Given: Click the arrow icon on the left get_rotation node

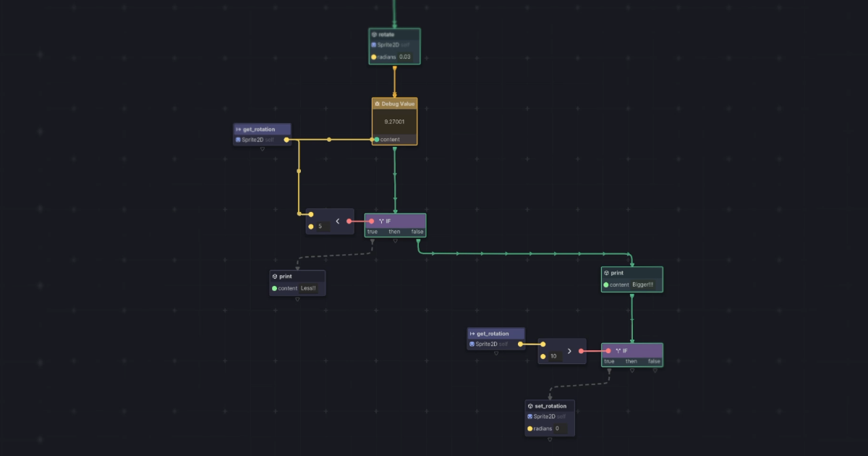Looking at the screenshot, I should point(238,130).
